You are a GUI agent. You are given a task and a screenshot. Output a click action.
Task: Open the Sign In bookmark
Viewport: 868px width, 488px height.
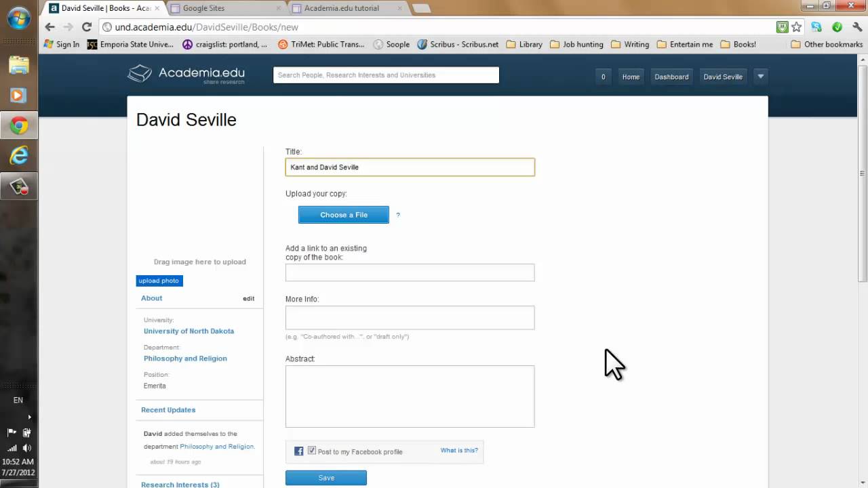tap(61, 44)
